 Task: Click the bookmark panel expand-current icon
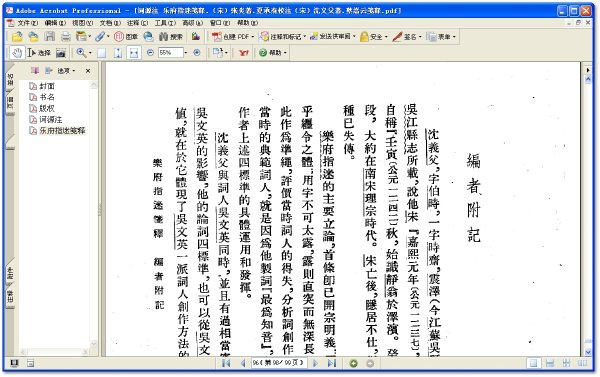(x=35, y=71)
